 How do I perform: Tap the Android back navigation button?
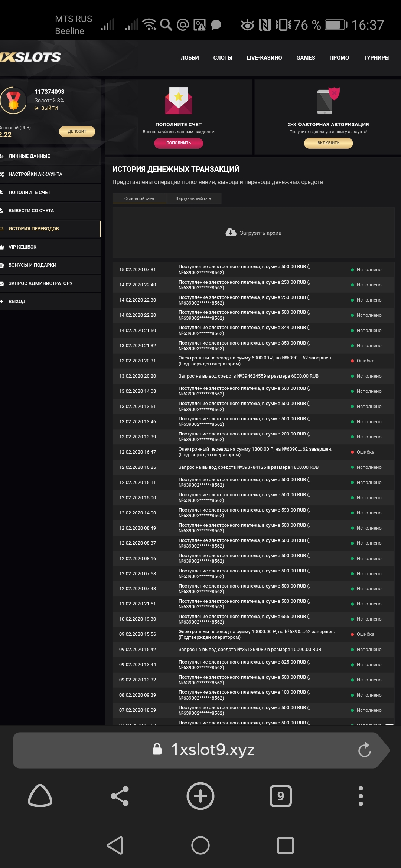115,845
